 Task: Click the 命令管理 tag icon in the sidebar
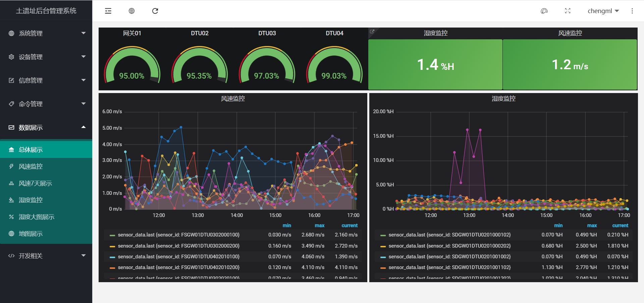[11, 104]
